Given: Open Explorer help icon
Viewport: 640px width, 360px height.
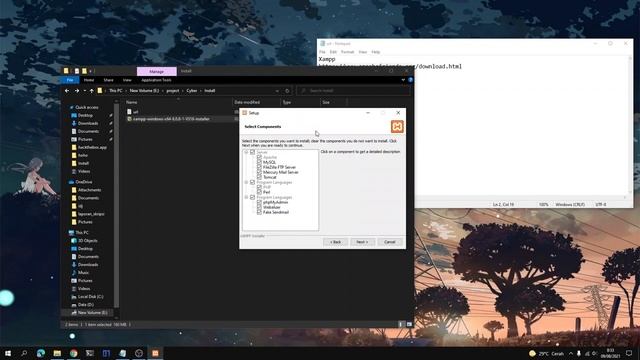Looking at the screenshot, I should (x=410, y=80).
